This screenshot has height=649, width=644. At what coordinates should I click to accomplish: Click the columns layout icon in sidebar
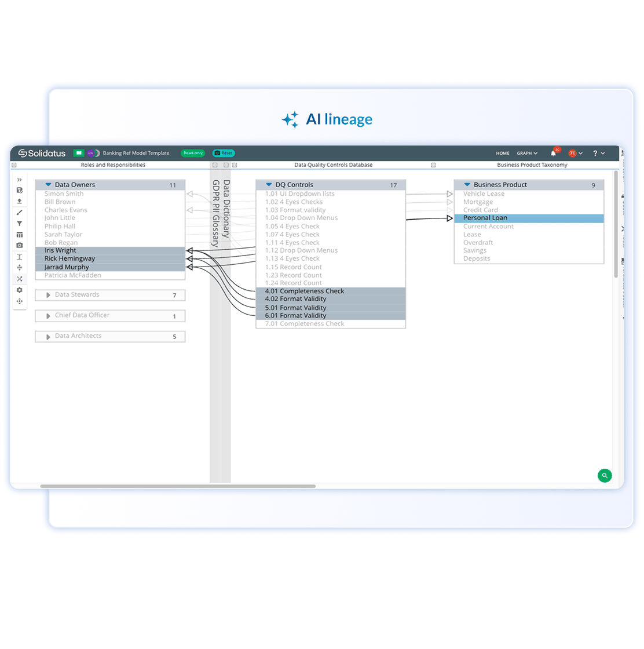[19, 235]
